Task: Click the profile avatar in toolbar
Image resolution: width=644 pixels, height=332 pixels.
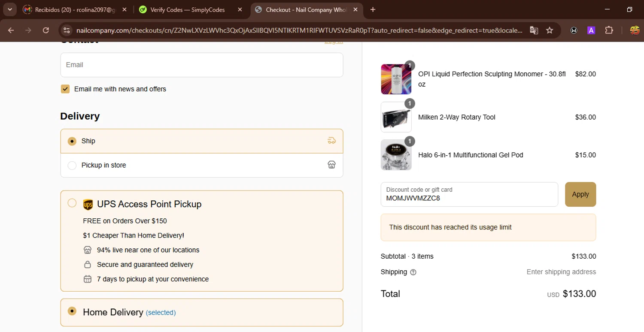Action: (635, 30)
